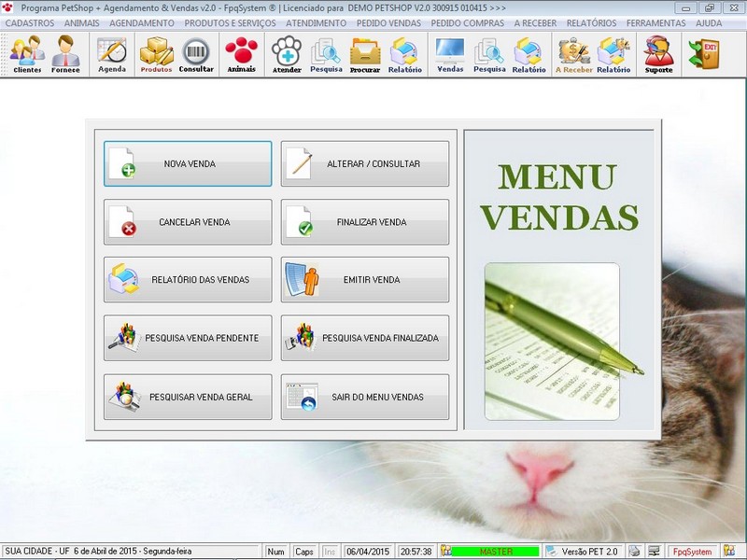
Task: Click the CANCELAR VENDA button
Action: [188, 222]
